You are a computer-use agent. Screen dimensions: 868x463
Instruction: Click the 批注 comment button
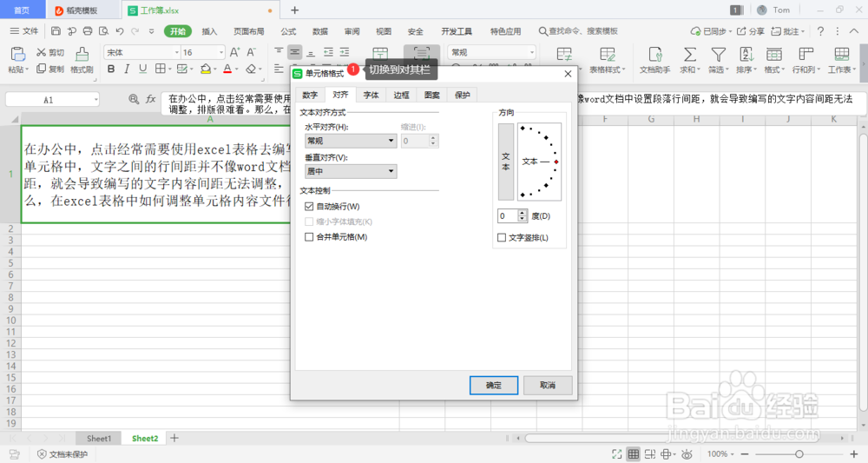pos(788,31)
